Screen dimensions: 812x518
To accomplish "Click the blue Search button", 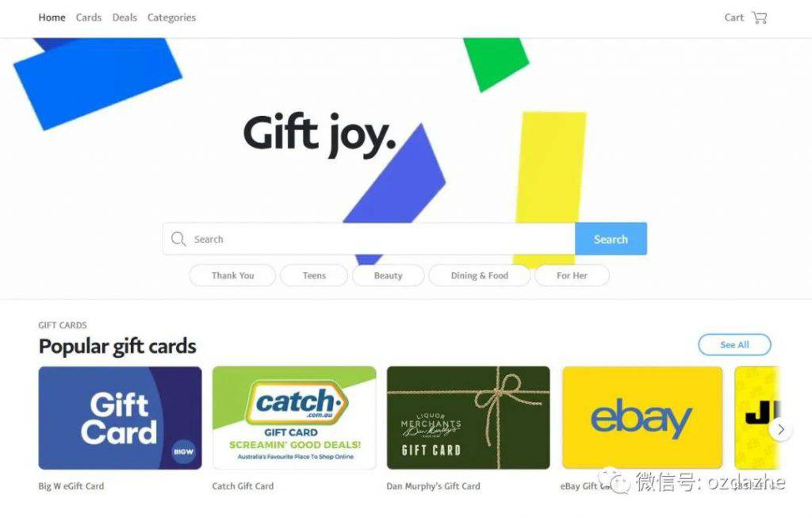I will 611,239.
